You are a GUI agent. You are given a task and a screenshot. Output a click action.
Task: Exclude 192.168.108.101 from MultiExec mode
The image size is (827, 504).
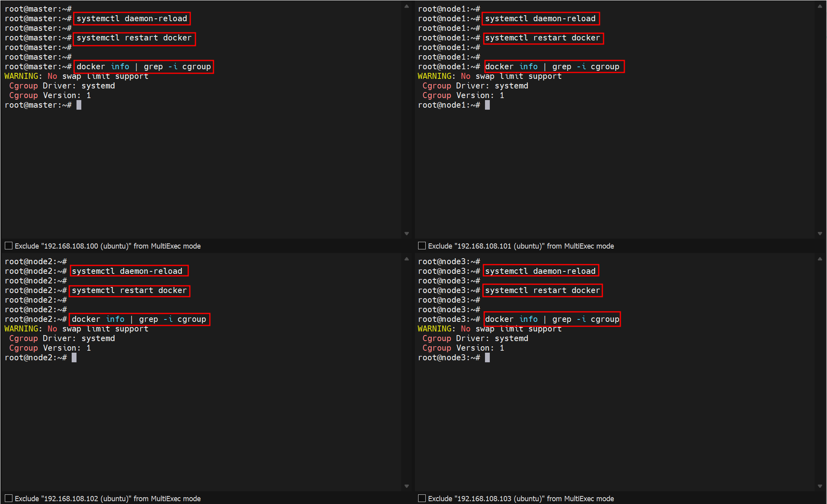click(x=422, y=246)
